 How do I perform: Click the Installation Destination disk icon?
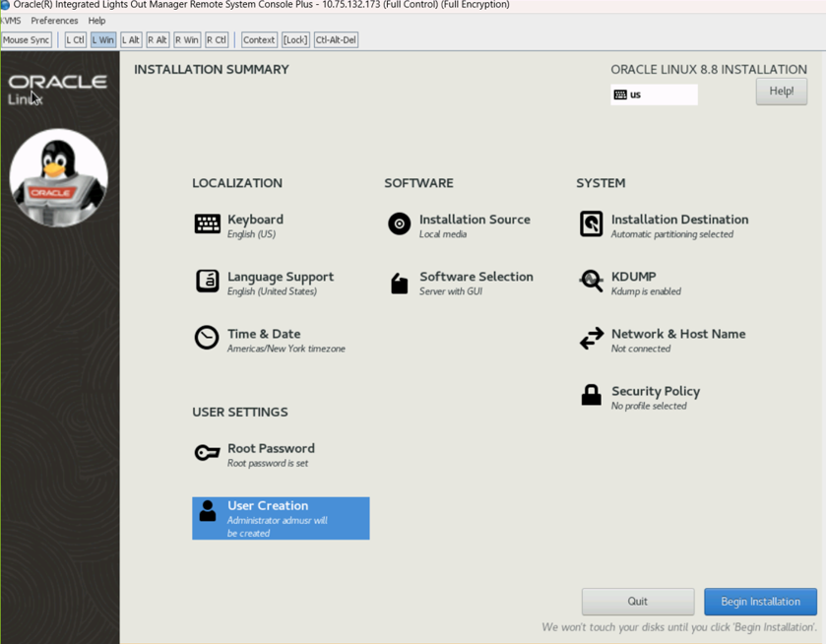pyautogui.click(x=591, y=224)
